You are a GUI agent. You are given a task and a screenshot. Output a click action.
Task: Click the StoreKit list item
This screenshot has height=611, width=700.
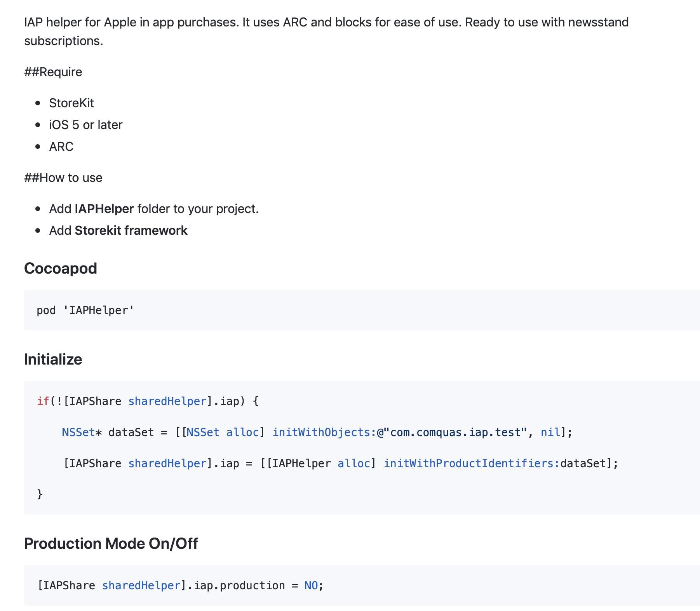tap(71, 103)
